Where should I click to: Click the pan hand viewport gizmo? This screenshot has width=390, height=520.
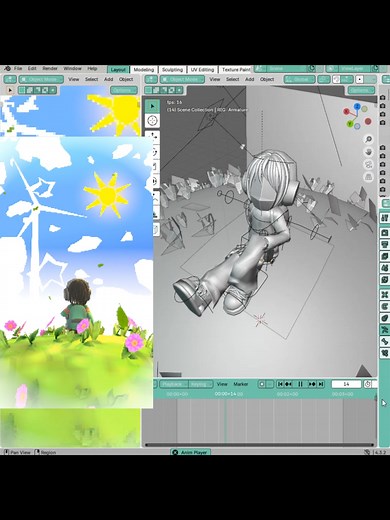click(368, 152)
